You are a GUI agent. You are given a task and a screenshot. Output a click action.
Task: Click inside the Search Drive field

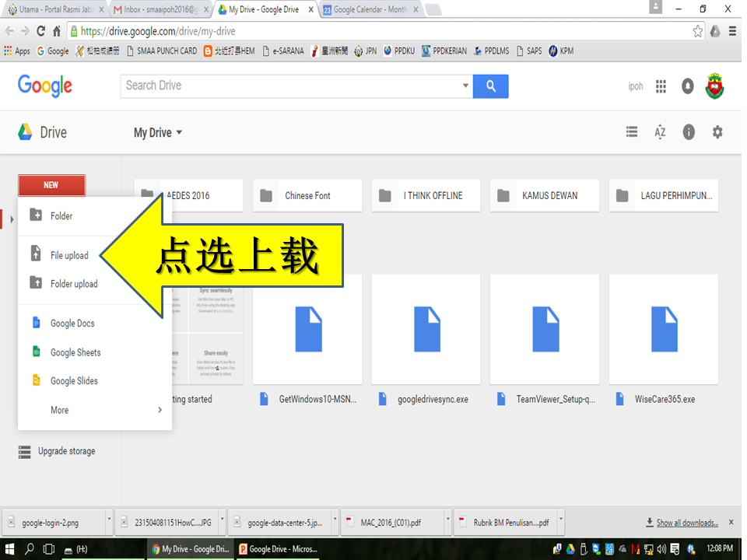pyautogui.click(x=290, y=86)
